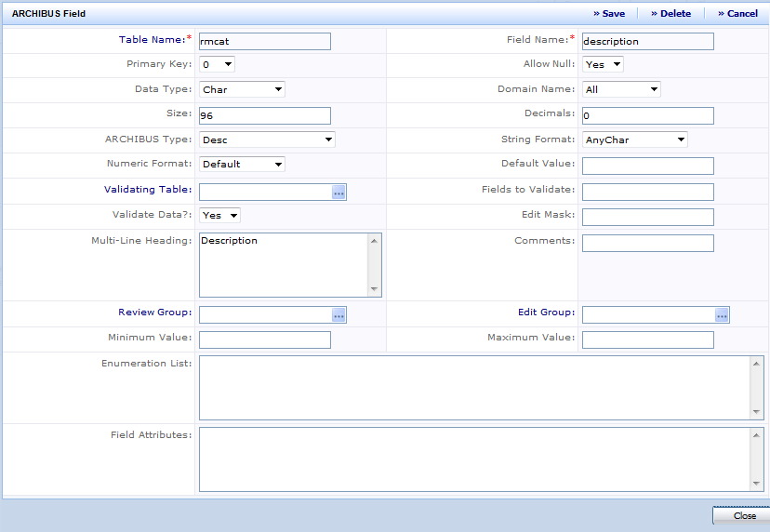Open the Review Group lookup ellipsis icon

click(339, 315)
